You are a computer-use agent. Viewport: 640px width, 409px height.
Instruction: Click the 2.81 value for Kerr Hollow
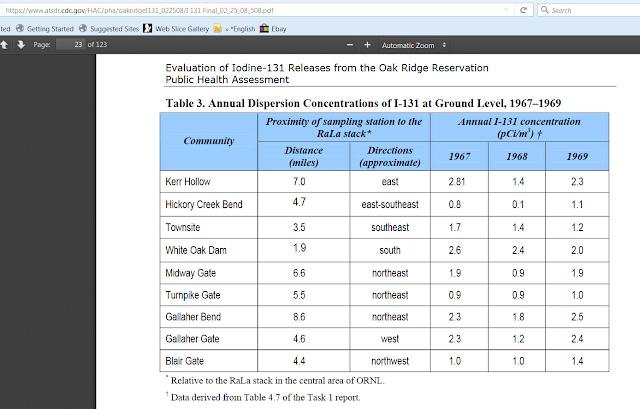pos(457,182)
